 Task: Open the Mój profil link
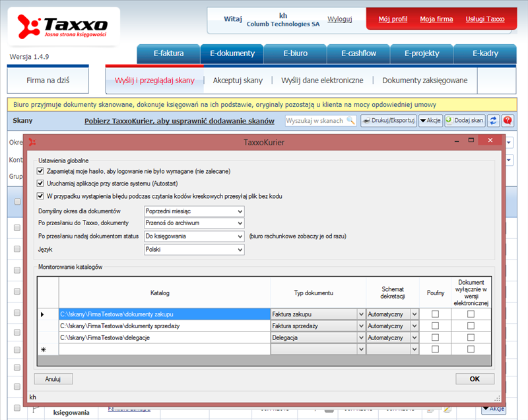393,19
